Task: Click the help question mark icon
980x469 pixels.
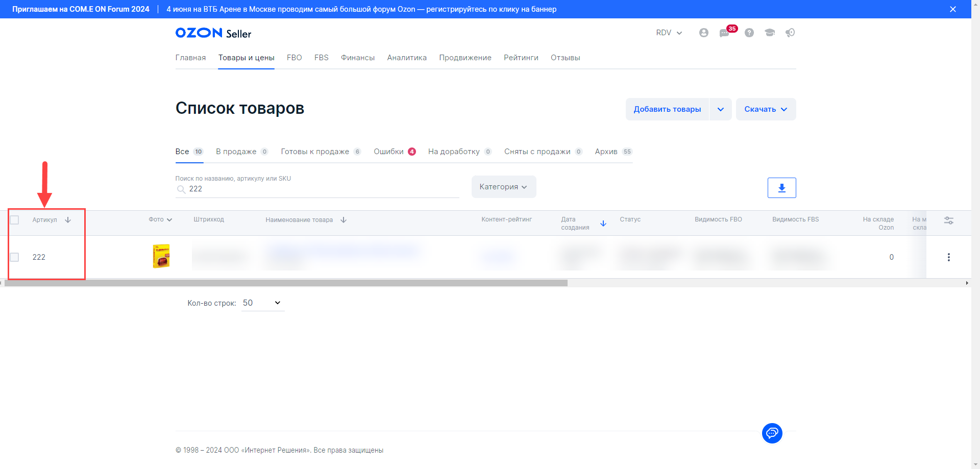Action: point(749,33)
